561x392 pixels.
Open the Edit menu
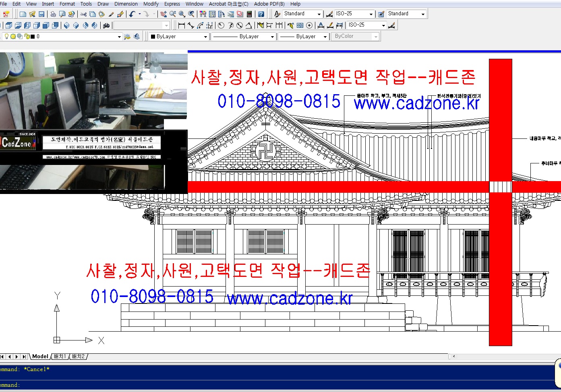(17, 4)
